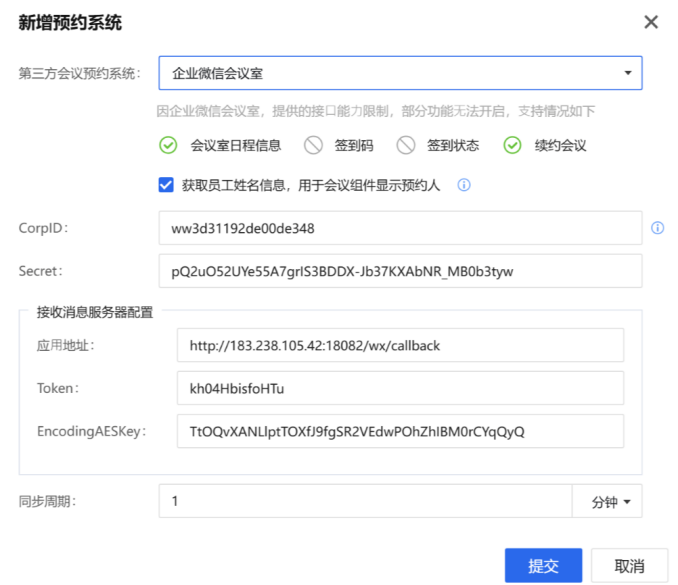Click the info icon beside CorpID field
Viewport: 678px width, 585px height.
tap(657, 228)
